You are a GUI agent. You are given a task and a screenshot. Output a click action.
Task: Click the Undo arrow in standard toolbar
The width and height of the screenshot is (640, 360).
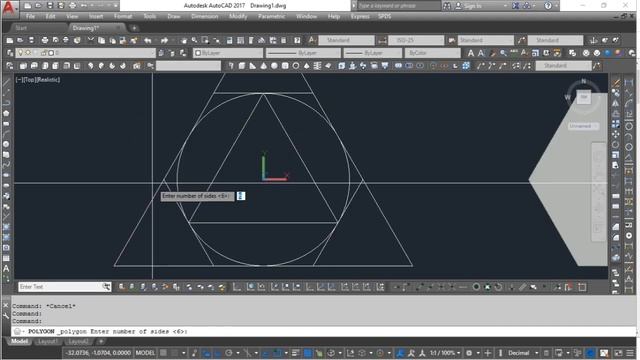click(148, 40)
